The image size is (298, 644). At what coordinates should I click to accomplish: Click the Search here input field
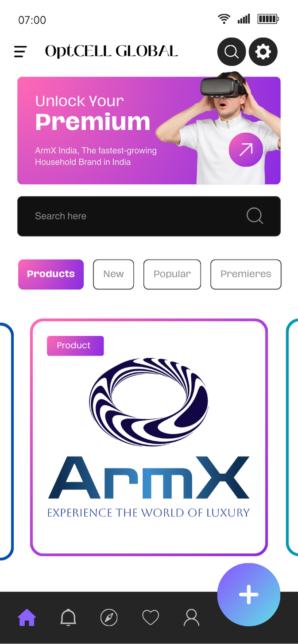coord(149,216)
